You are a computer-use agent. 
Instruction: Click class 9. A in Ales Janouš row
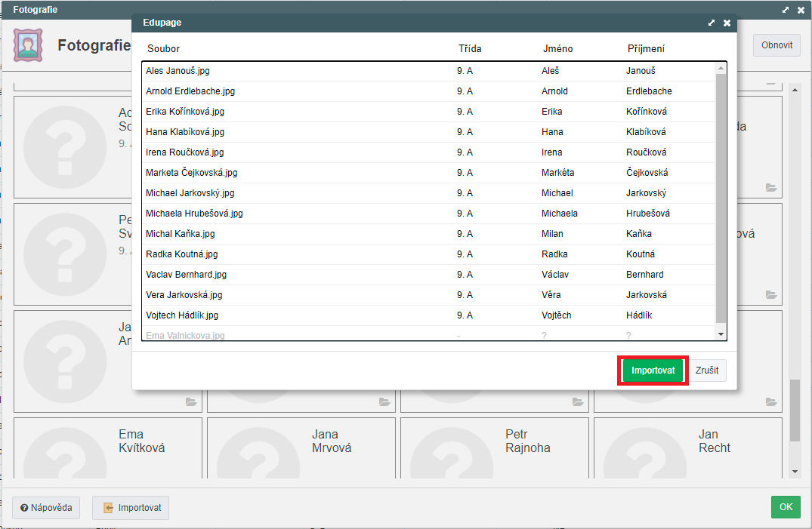pyautogui.click(x=465, y=71)
